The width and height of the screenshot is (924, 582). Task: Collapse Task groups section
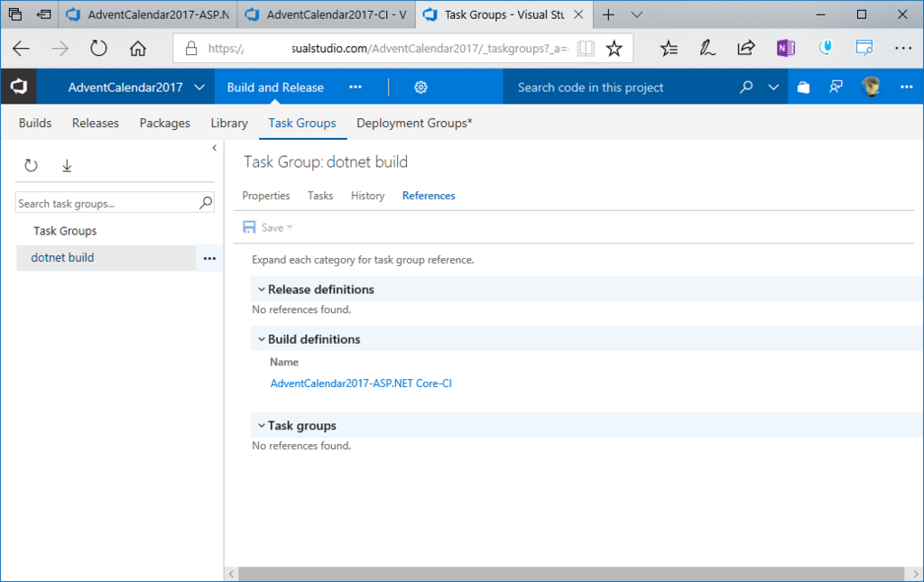pyautogui.click(x=261, y=425)
